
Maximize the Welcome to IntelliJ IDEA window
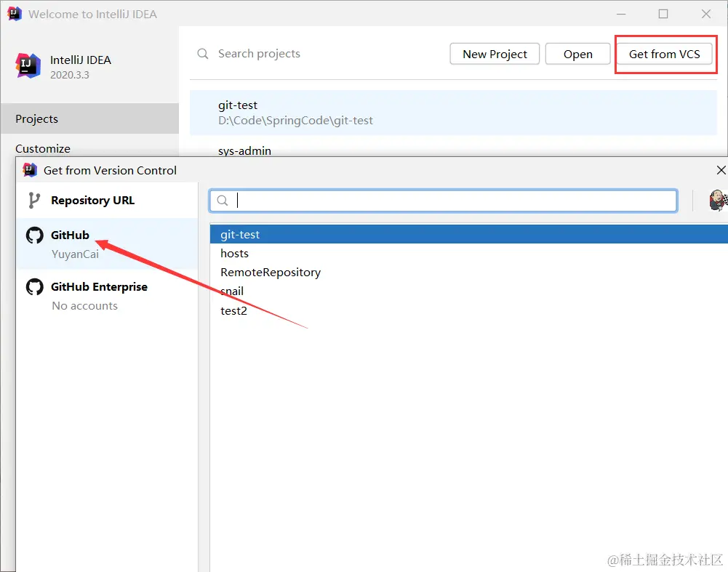click(x=663, y=14)
